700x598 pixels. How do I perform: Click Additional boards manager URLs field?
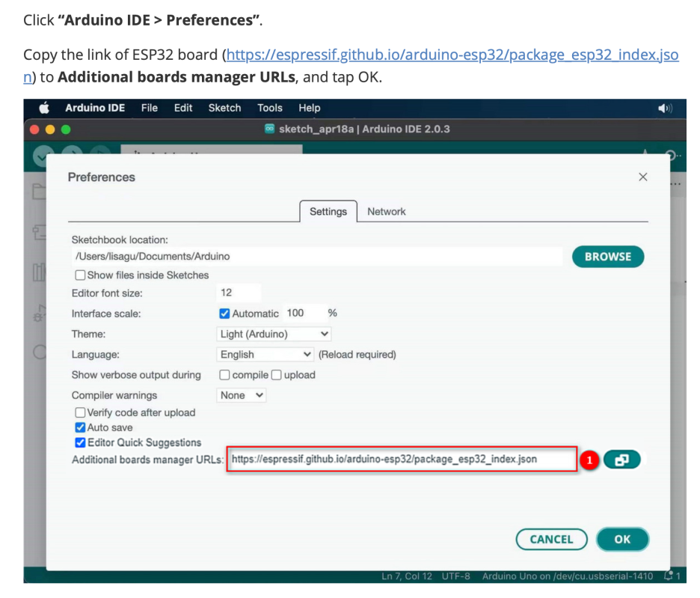pyautogui.click(x=402, y=459)
